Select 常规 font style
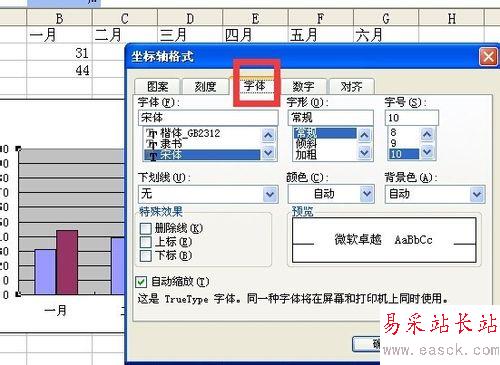The height and width of the screenshot is (365, 500). click(325, 133)
